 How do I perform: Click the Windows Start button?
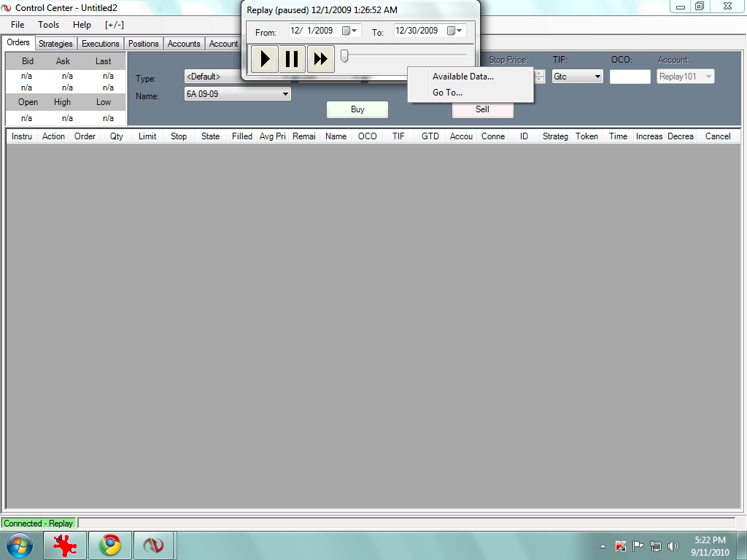20,545
